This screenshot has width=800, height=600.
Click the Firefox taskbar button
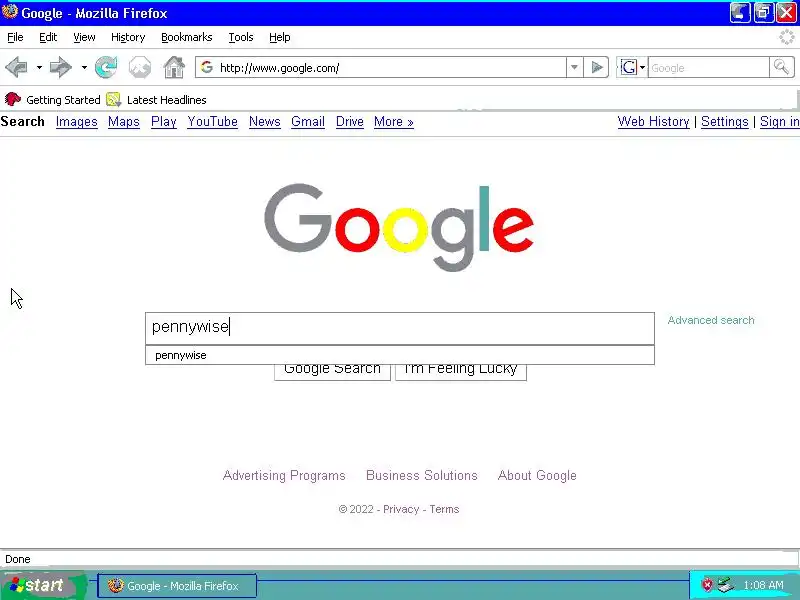(x=177, y=585)
